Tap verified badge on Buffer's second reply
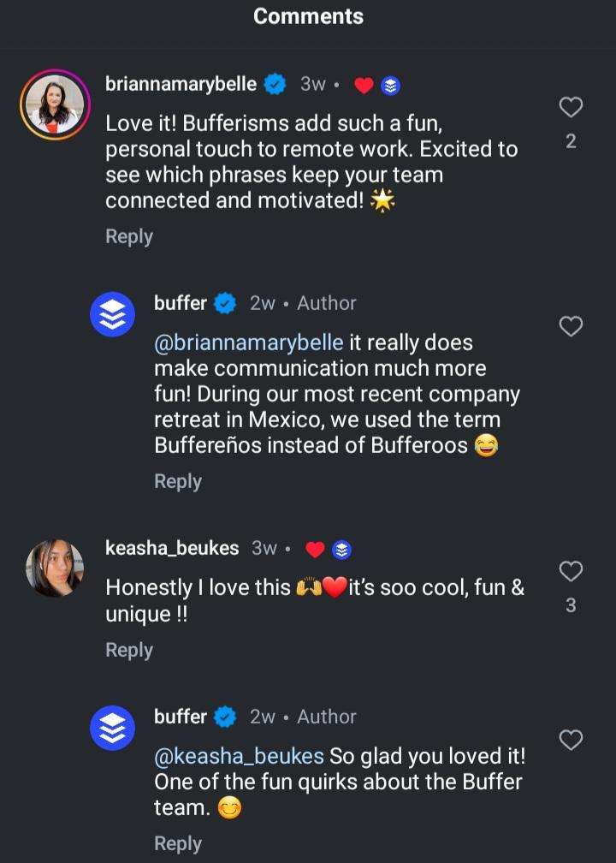Viewport: 616px width, 863px height. 225,717
